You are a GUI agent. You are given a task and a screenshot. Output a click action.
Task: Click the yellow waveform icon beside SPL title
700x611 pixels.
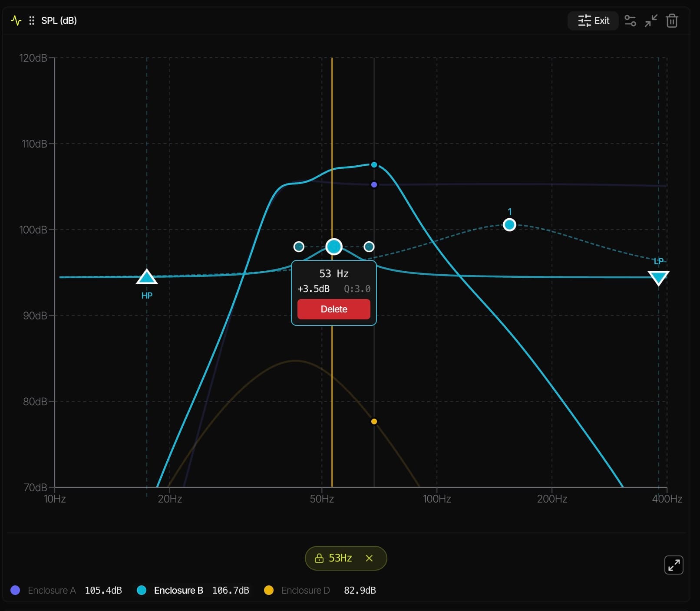[16, 20]
